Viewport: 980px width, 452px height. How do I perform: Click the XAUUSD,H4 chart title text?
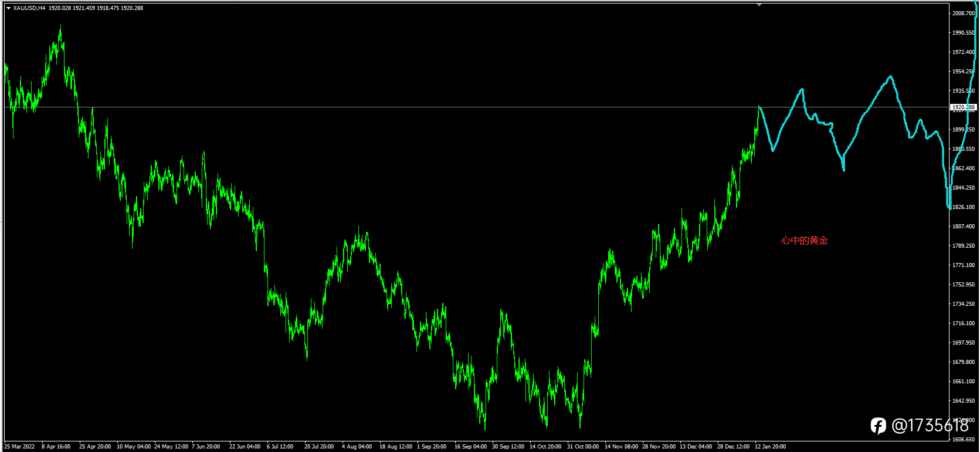point(29,8)
